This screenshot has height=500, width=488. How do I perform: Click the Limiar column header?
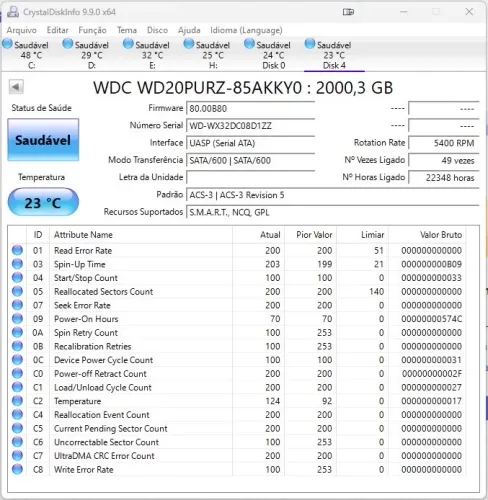[x=363, y=235]
